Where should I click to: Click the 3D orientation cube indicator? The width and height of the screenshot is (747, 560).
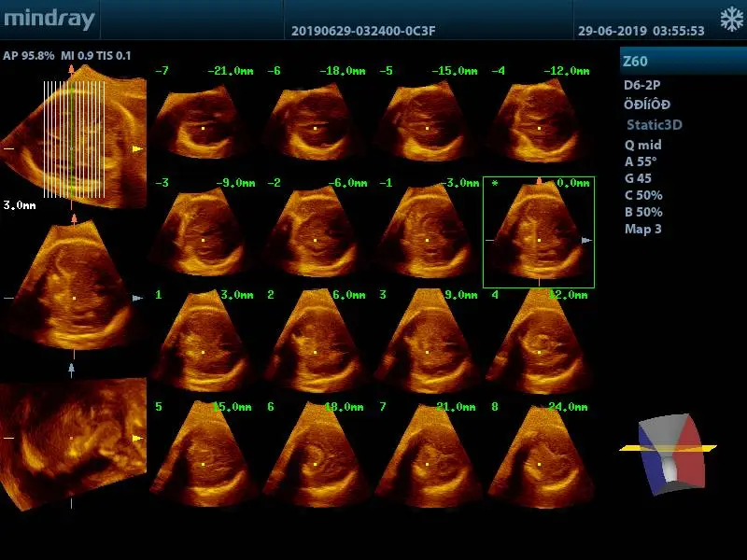pyautogui.click(x=669, y=451)
